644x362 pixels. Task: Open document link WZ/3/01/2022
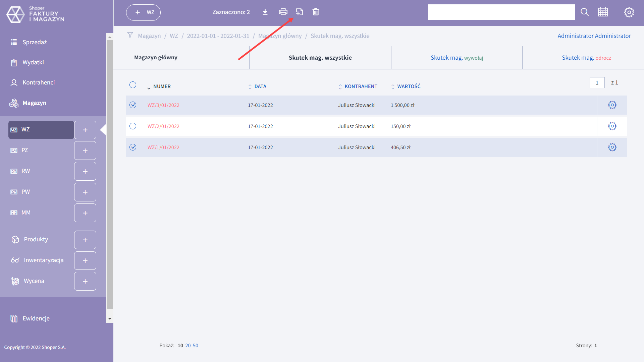point(163,105)
